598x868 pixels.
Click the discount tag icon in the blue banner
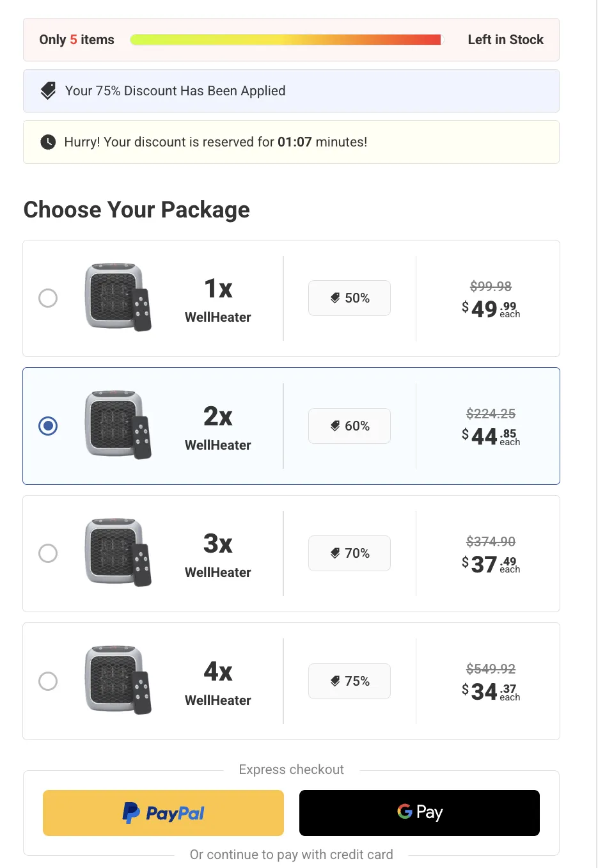47,90
